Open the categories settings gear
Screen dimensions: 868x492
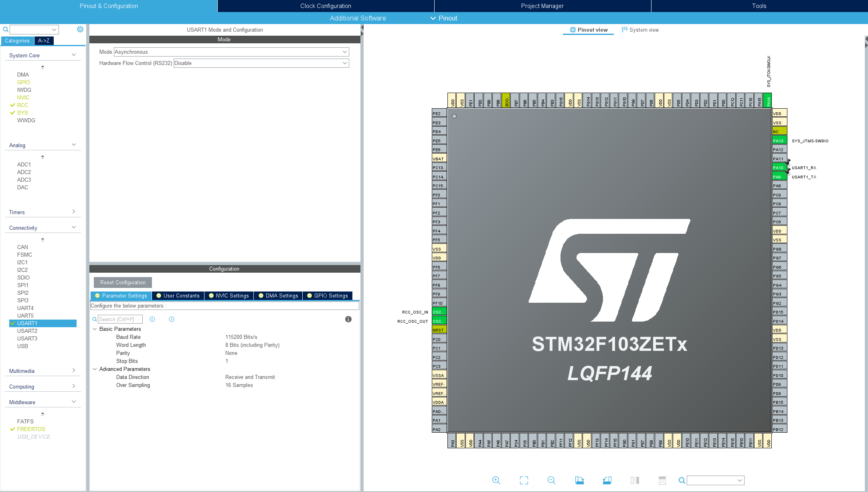(80, 29)
